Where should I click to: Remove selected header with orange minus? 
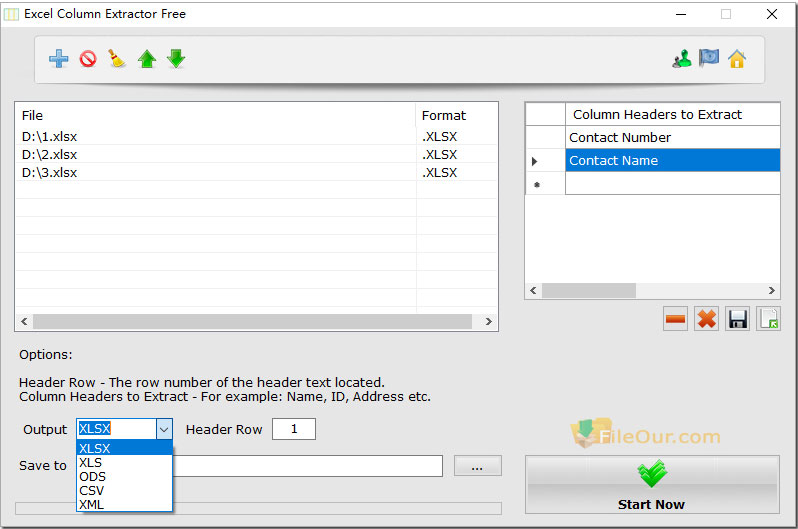click(x=675, y=319)
